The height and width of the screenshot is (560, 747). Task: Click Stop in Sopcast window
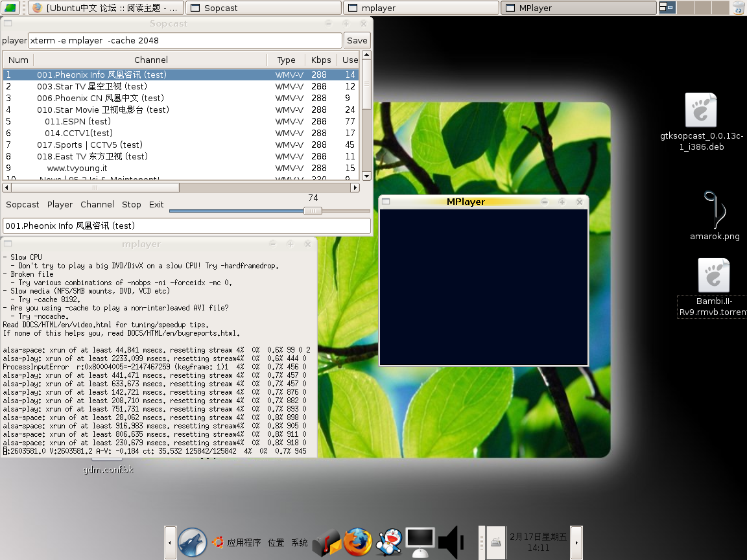(132, 204)
